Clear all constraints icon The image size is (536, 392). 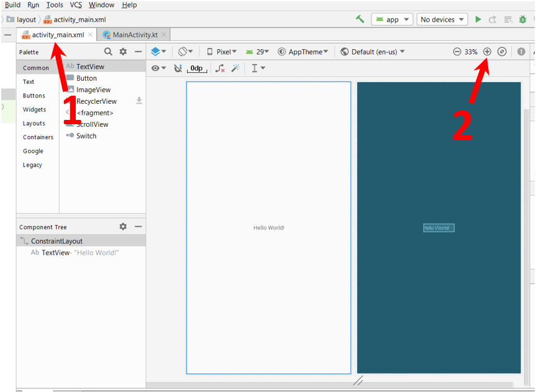click(x=220, y=68)
